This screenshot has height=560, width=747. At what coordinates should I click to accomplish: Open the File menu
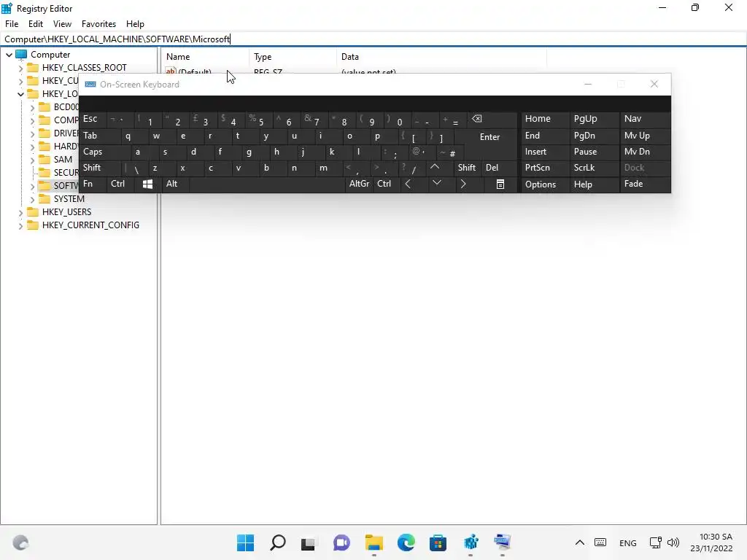(12, 24)
